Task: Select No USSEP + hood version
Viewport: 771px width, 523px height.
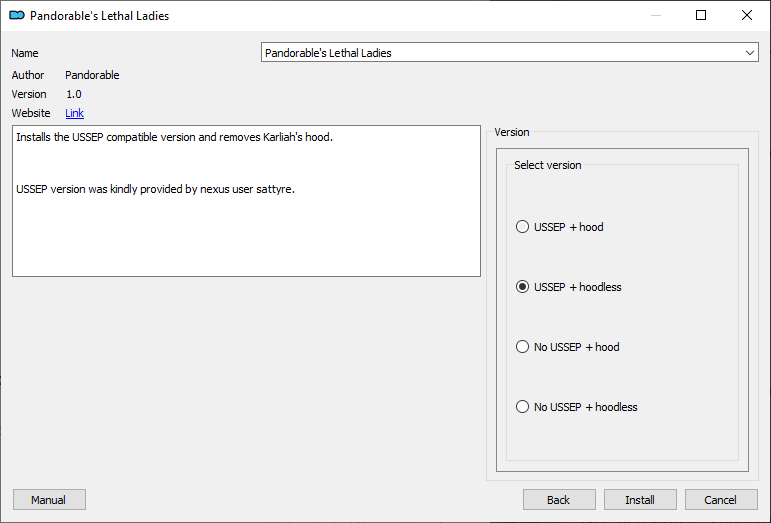Action: [567, 347]
